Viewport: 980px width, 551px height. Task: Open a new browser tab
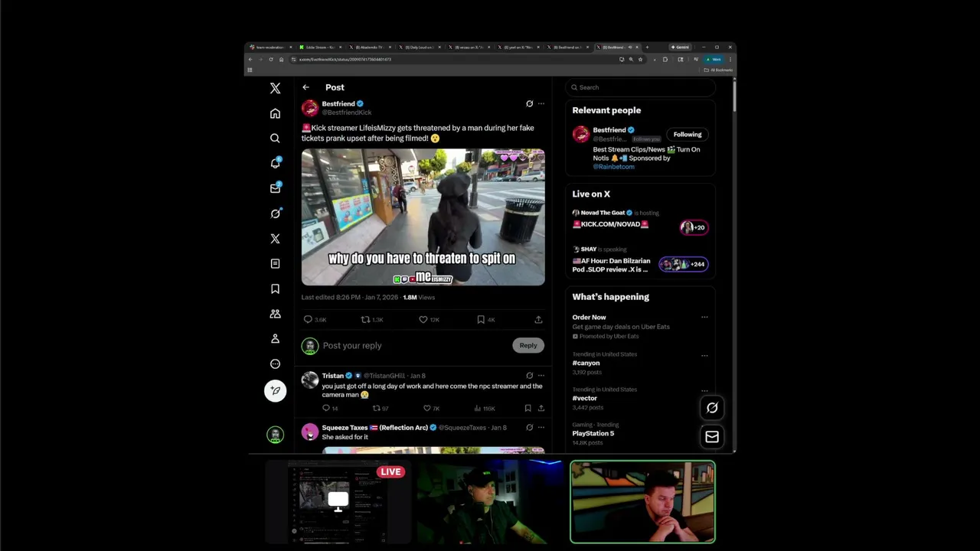click(x=647, y=47)
